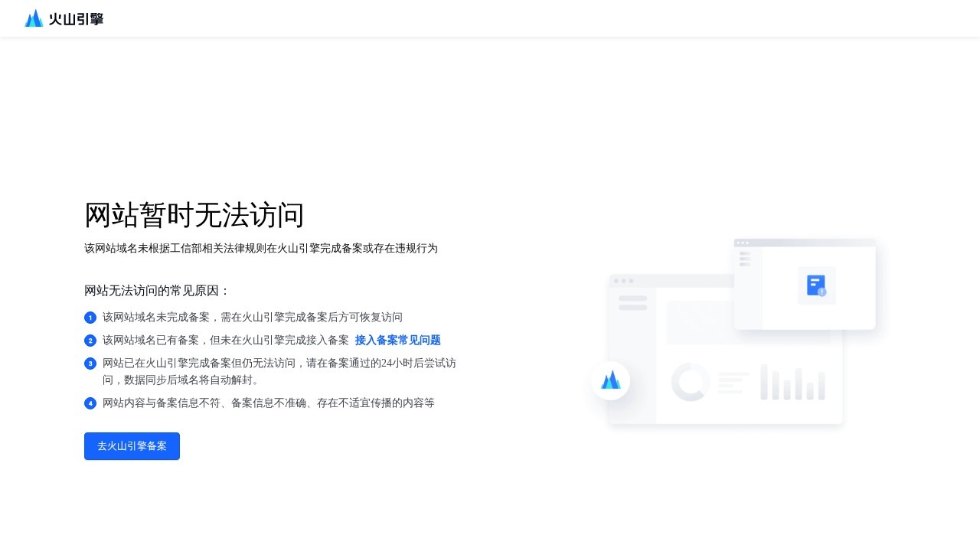Click the blue document icon in illustration

[x=816, y=285]
